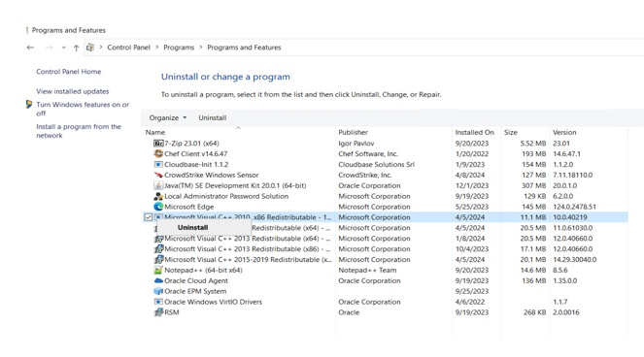Open Turn Windows features on or off
644x357 pixels.
pyautogui.click(x=83, y=109)
